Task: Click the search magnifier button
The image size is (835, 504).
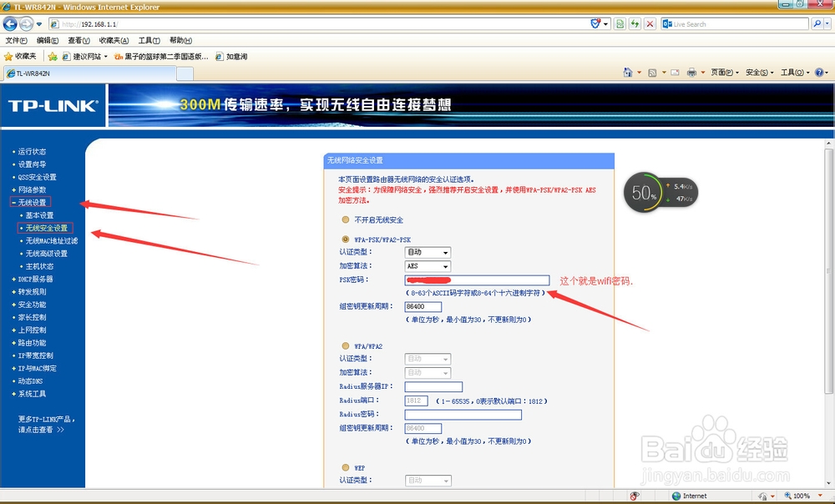Action: pos(817,24)
